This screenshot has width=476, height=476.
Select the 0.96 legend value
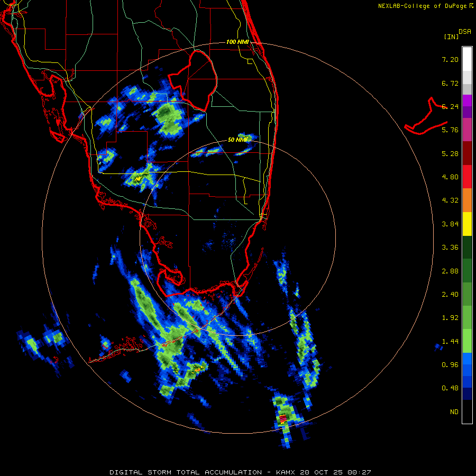pos(450,365)
